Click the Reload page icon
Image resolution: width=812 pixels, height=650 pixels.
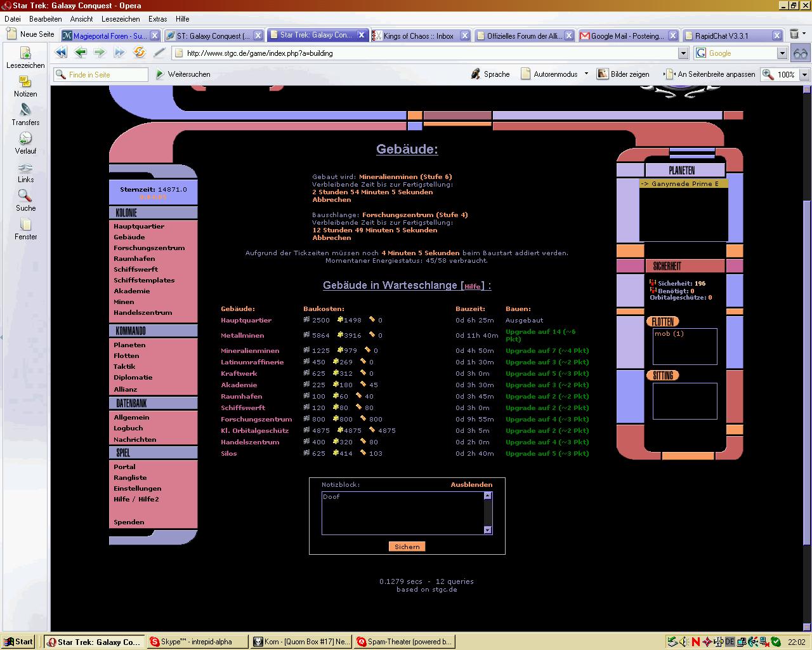[139, 53]
